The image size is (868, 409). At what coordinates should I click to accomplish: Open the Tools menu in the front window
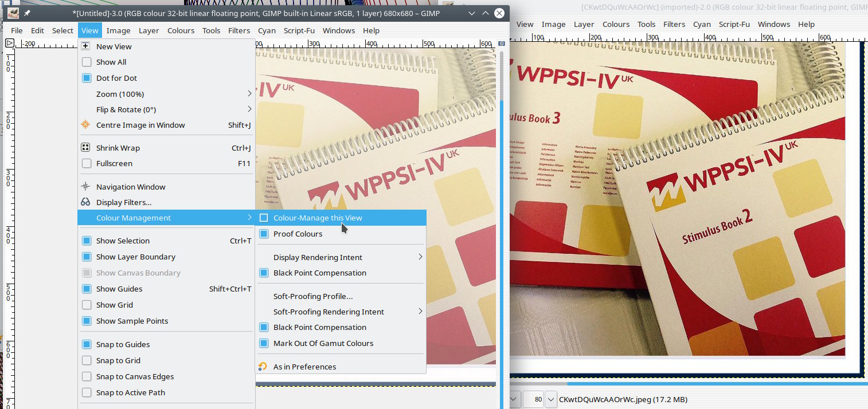pos(211,30)
